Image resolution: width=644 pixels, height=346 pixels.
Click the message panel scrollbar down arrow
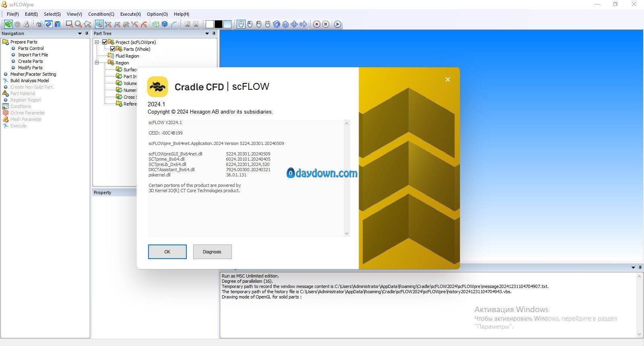coord(640,334)
